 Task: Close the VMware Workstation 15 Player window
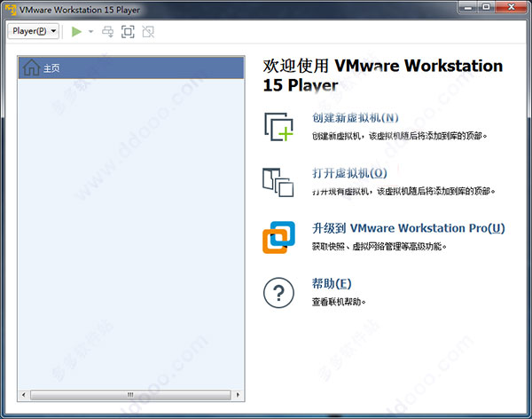pyautogui.click(x=512, y=7)
